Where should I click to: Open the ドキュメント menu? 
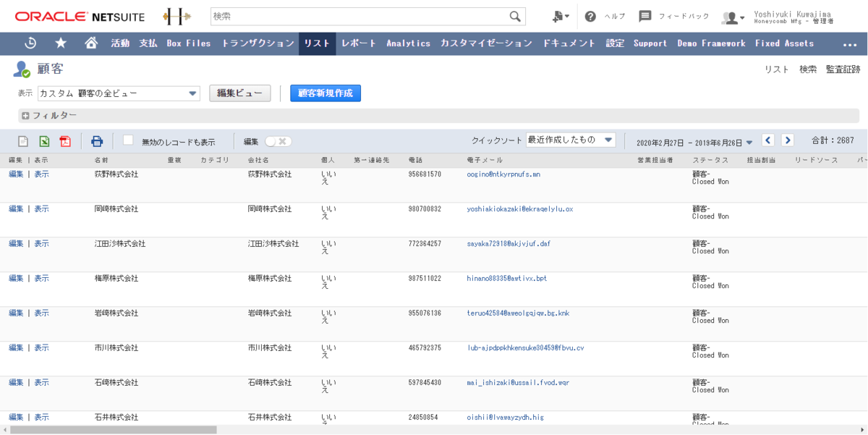pos(569,43)
